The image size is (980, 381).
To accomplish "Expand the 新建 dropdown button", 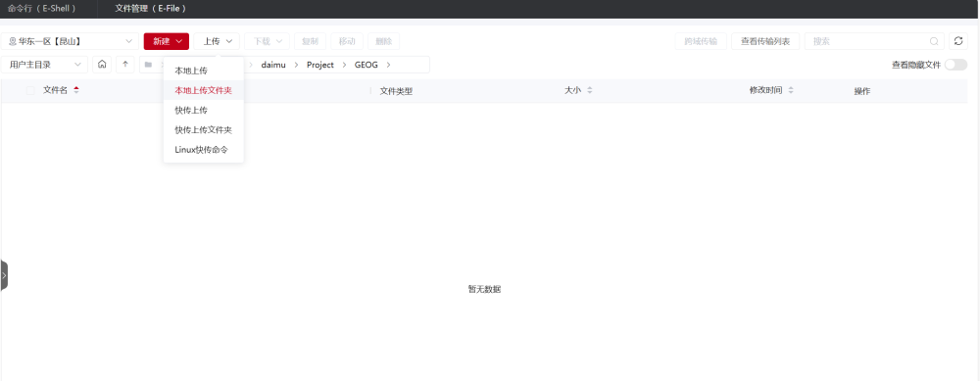I will [167, 41].
